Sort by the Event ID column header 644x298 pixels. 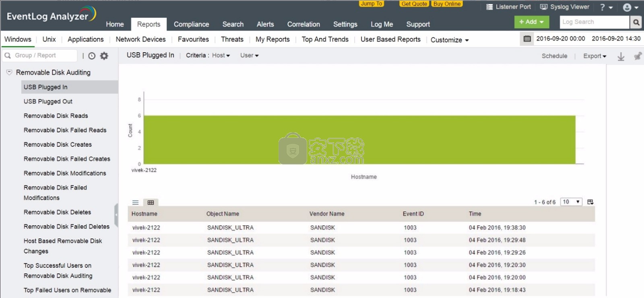pos(413,214)
